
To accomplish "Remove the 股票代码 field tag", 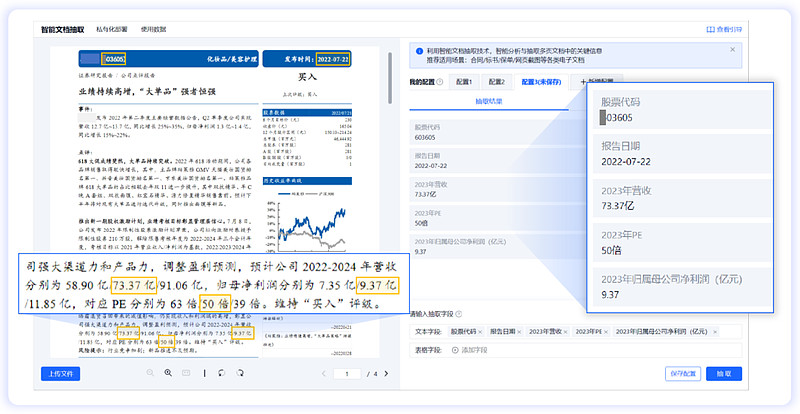I will tap(480, 332).
